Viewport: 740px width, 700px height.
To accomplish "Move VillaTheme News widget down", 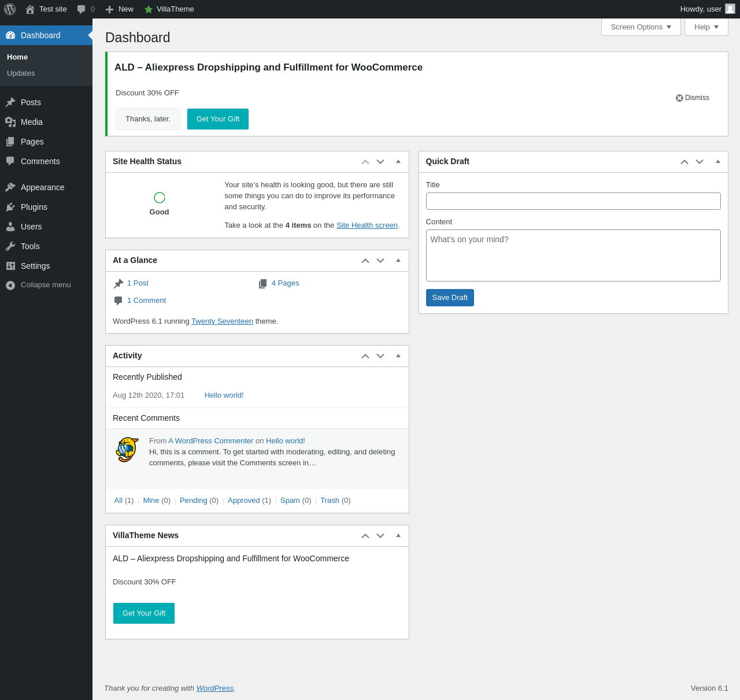I will 380,536.
